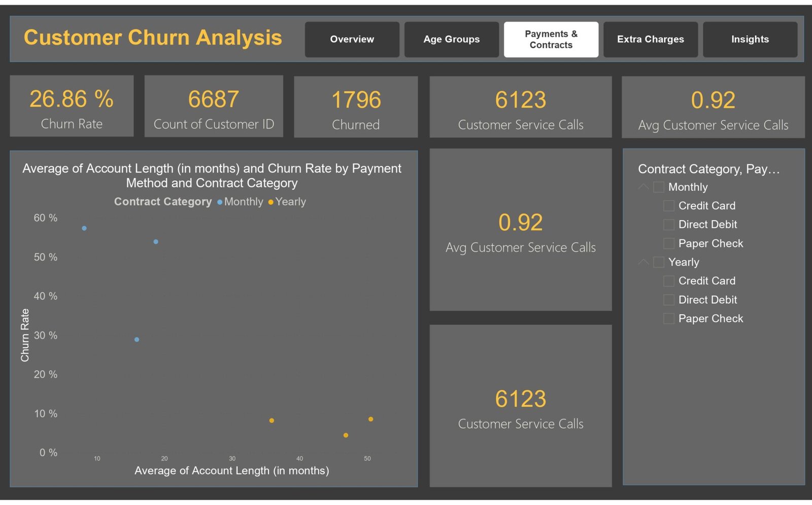812x505 pixels.
Task: Tick the Monthly contract category checkbox
Action: tap(659, 187)
